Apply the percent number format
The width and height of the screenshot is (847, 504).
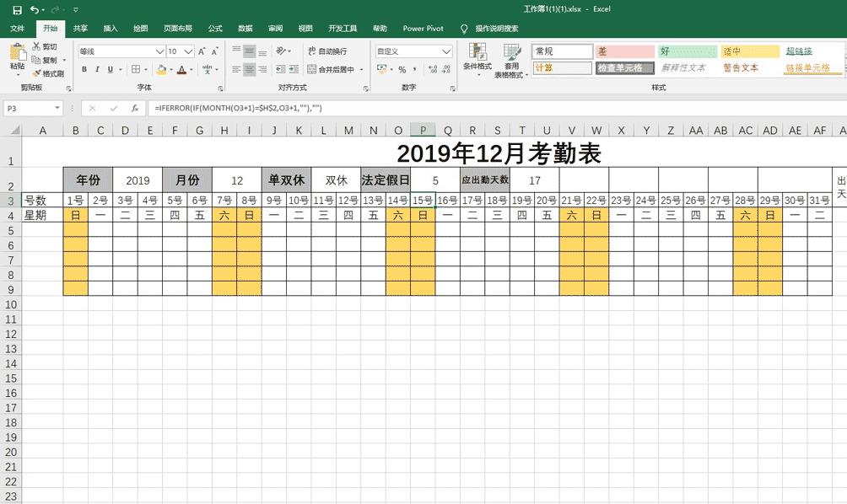403,69
